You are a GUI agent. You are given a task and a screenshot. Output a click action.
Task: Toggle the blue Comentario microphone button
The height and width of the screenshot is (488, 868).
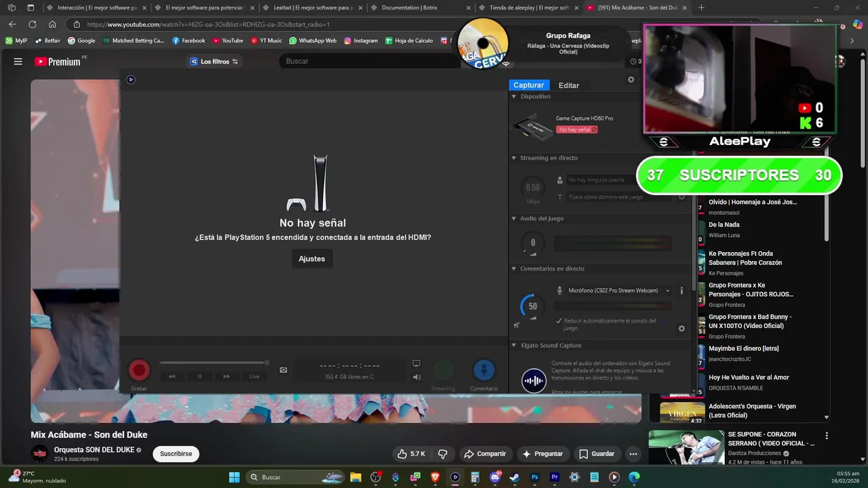[484, 370]
